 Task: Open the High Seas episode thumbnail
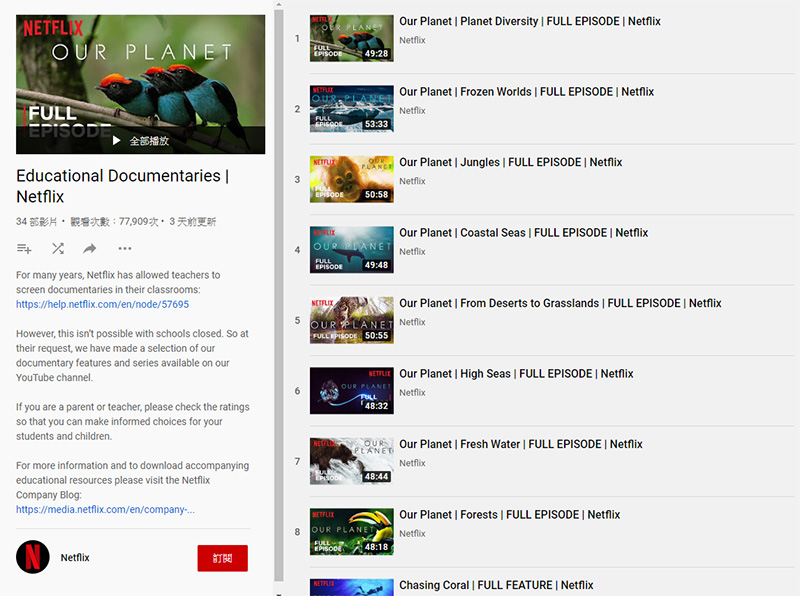[x=351, y=390]
